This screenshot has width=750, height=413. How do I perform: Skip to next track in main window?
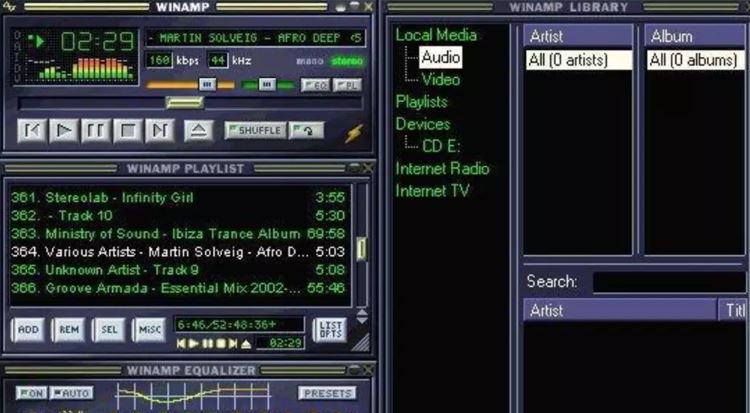point(160,130)
